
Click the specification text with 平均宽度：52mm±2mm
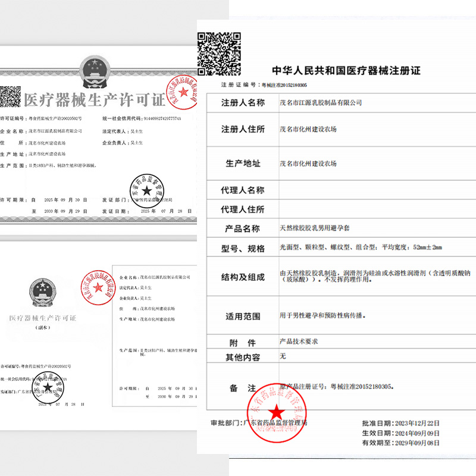click(x=361, y=247)
